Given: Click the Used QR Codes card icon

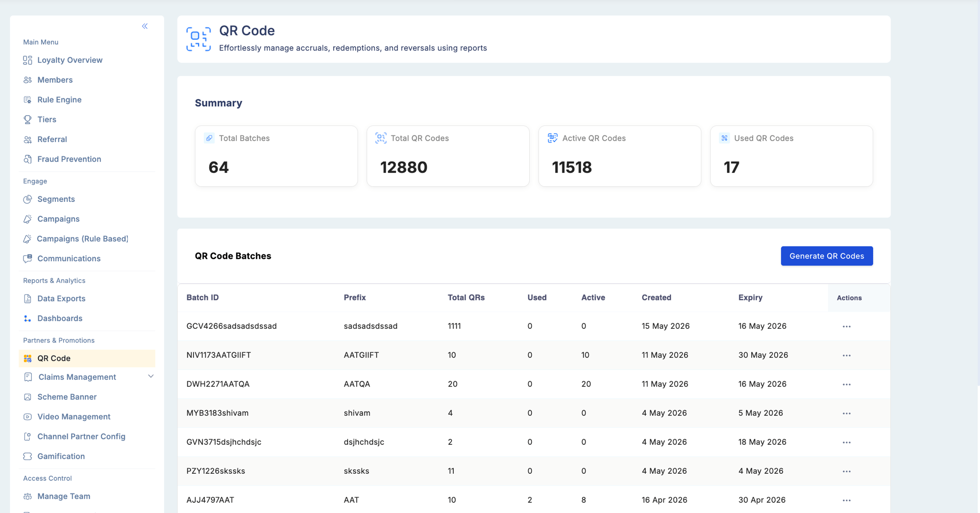Looking at the screenshot, I should [724, 138].
